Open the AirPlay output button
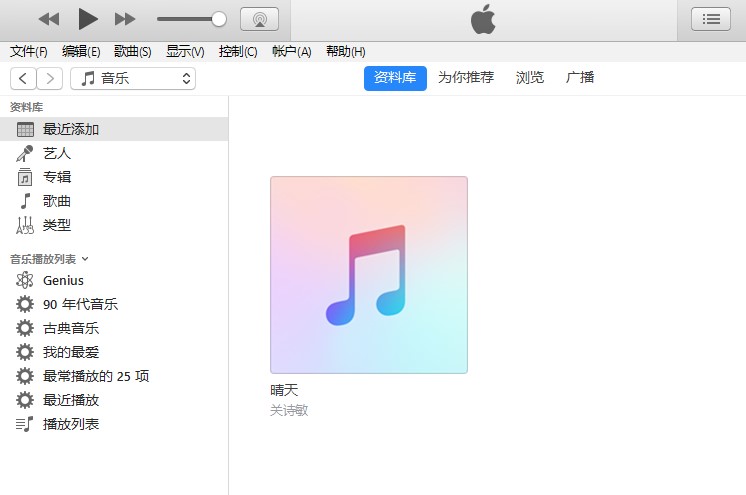This screenshot has width=746, height=495. (x=259, y=19)
